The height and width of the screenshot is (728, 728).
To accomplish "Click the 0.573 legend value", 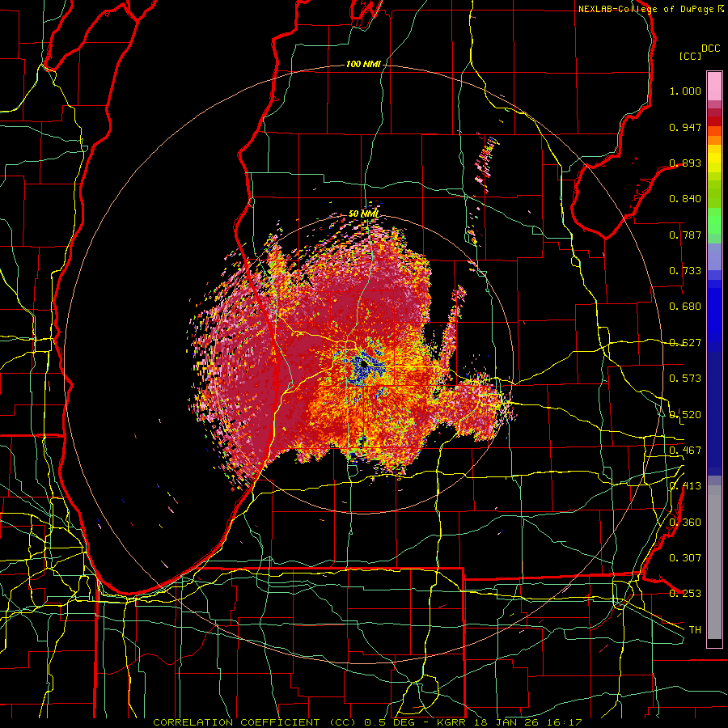I will (685, 379).
